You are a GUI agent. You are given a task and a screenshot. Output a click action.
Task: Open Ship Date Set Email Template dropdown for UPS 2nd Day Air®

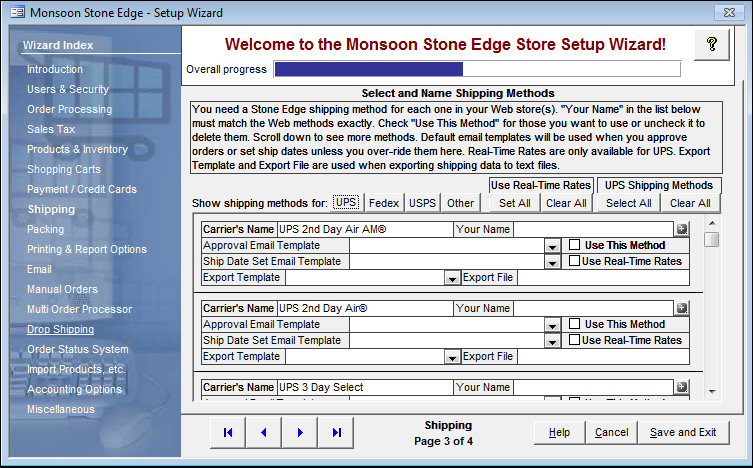[552, 341]
